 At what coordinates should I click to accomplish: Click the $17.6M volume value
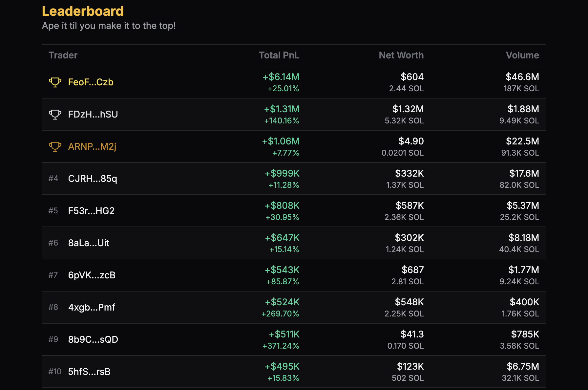(x=524, y=173)
